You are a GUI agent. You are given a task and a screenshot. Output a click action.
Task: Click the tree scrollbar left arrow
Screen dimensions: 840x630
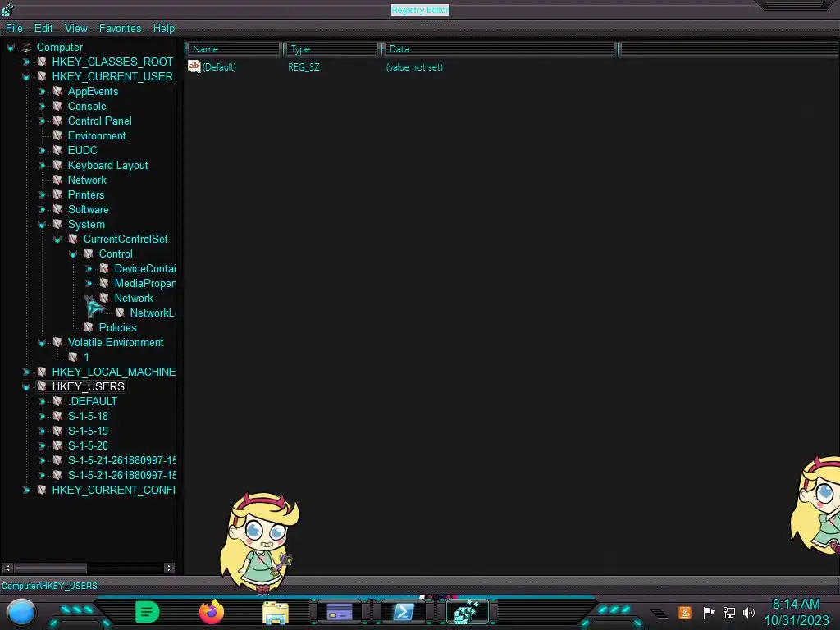point(7,568)
